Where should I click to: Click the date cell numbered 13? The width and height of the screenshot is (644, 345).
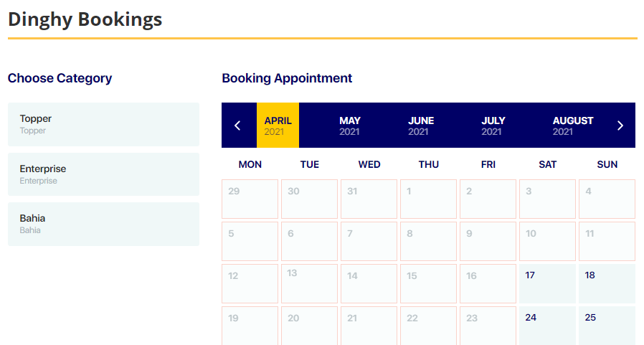point(309,283)
